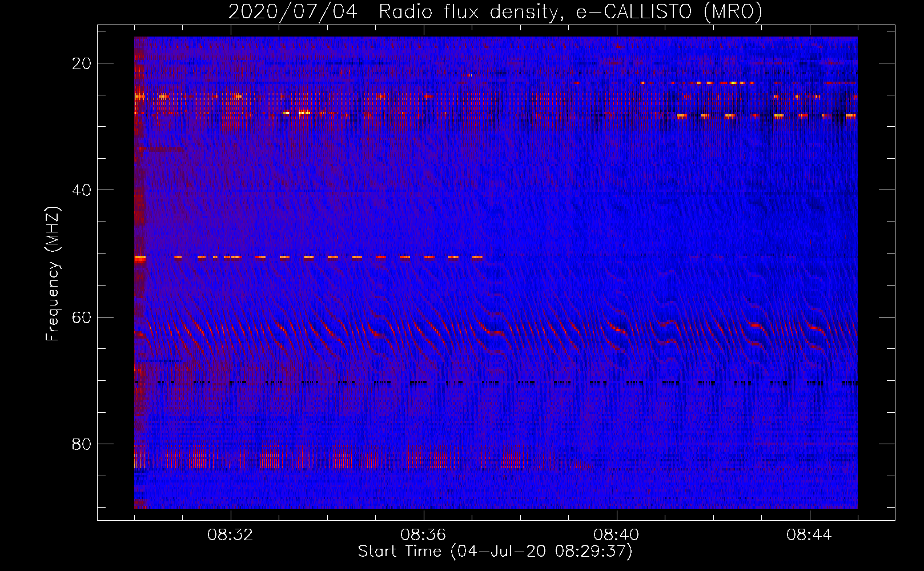
Task: Click the 'Frequency (MHZ)' axis label
Action: coord(53,274)
